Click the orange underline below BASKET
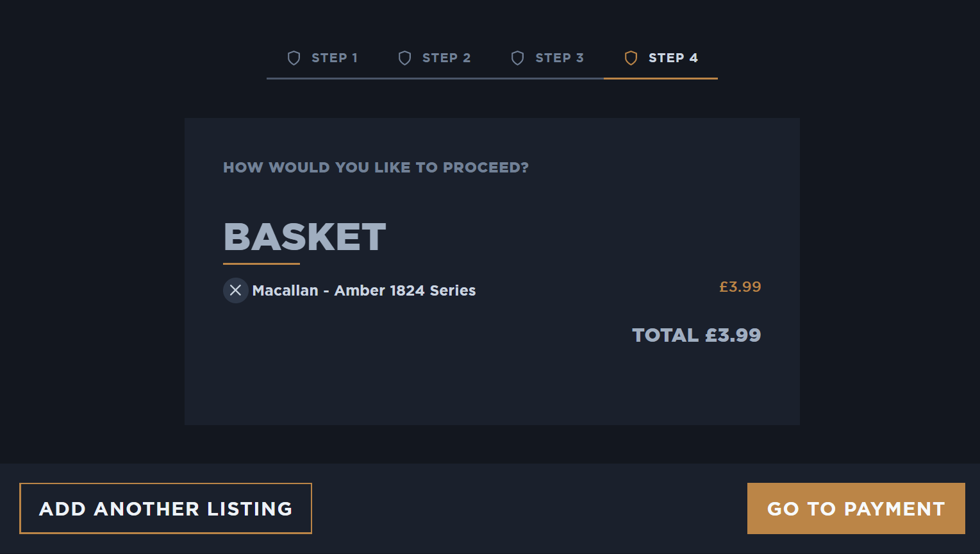The width and height of the screenshot is (980, 554). click(x=260, y=264)
